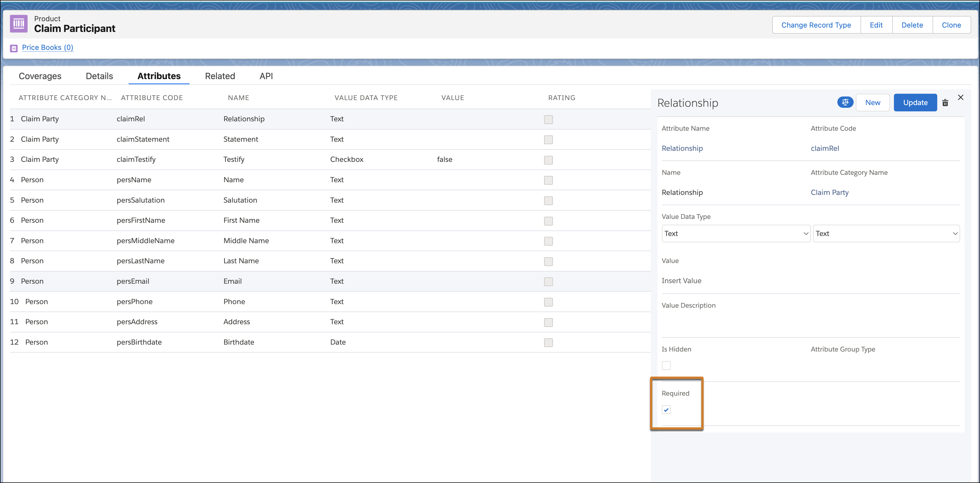The width and height of the screenshot is (980, 483).
Task: Toggle Rating checkbox for Last Name row
Action: (548, 261)
